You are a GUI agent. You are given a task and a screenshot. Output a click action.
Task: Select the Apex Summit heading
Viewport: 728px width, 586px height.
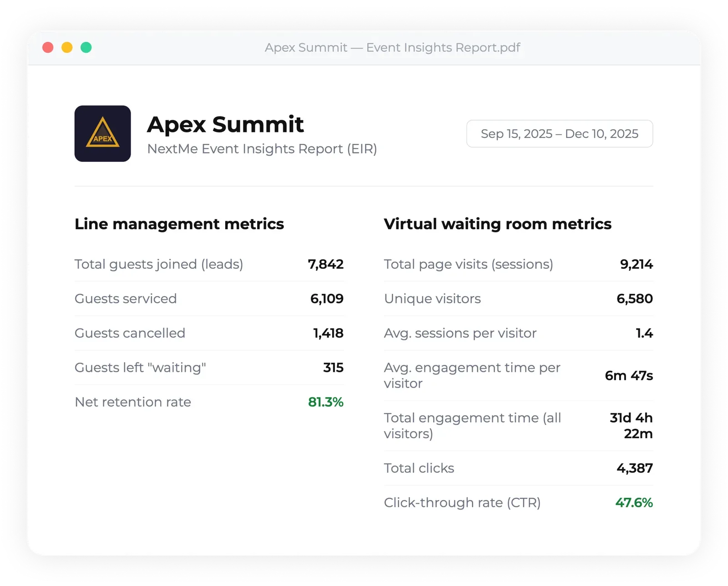coord(225,124)
